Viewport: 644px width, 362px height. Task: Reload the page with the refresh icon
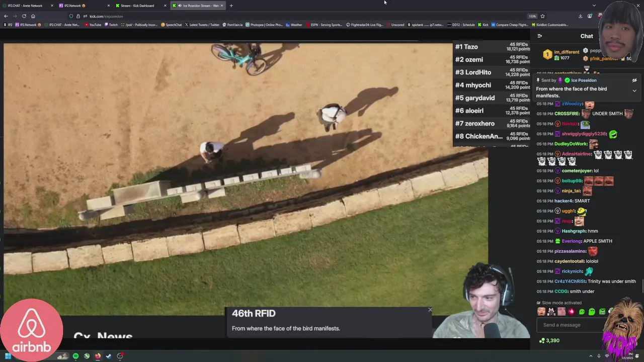point(24,16)
